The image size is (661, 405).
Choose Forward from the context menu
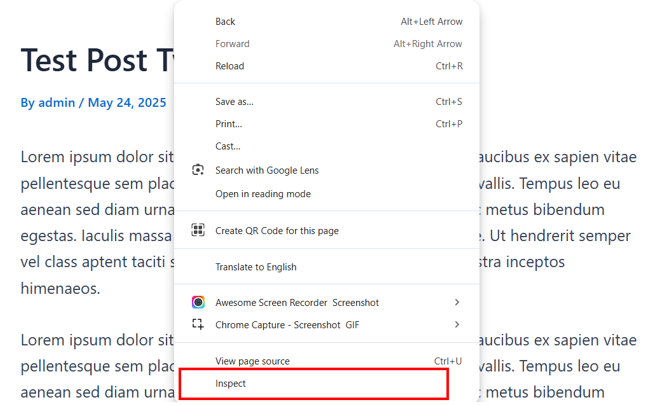point(327,44)
